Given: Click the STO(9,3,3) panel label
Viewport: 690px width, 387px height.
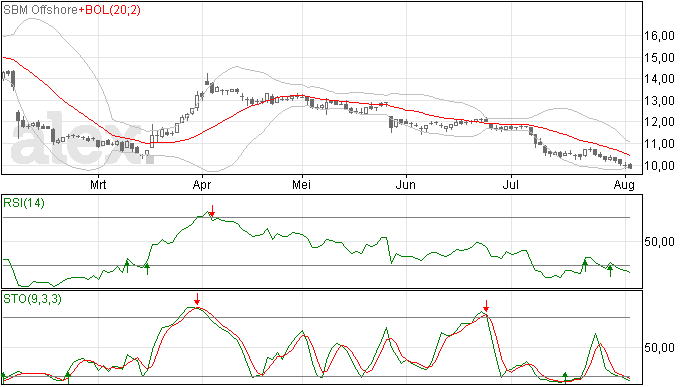Looking at the screenshot, I should click(32, 299).
